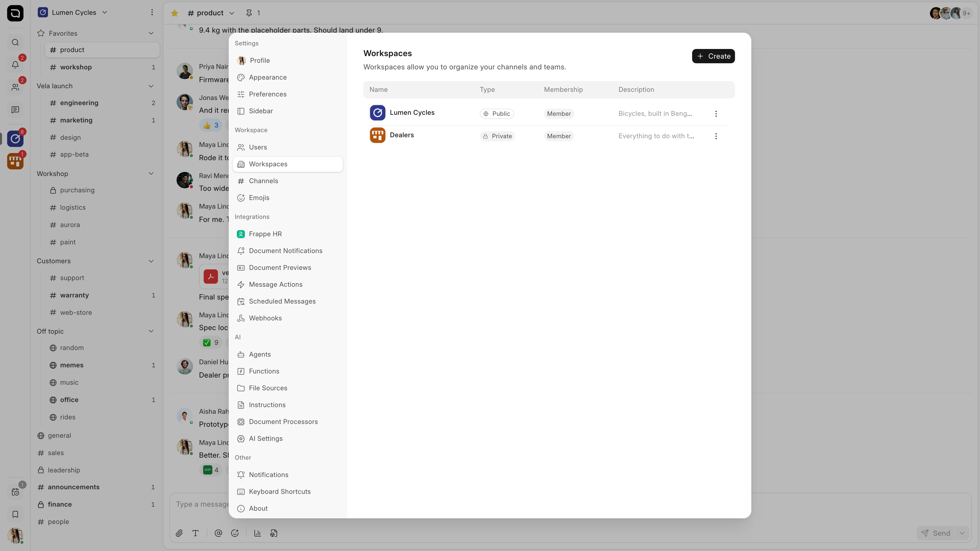Open Profile settings

(288, 61)
